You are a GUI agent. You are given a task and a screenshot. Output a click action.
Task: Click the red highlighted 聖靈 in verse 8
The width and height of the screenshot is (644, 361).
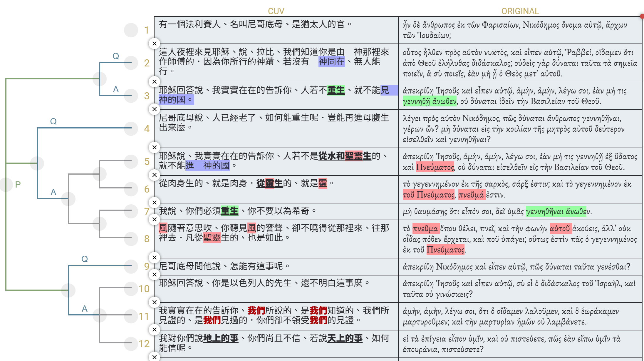(212, 237)
